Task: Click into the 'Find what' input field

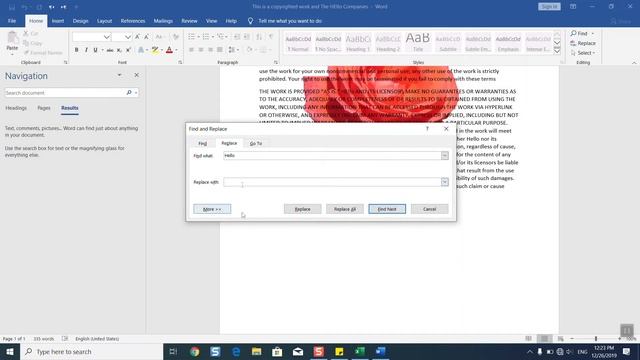Action: (332, 156)
